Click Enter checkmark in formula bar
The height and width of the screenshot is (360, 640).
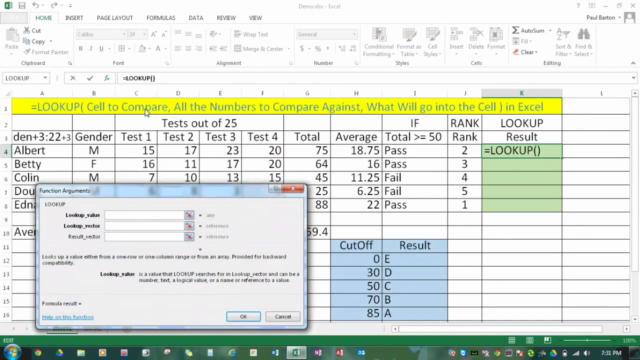point(90,78)
